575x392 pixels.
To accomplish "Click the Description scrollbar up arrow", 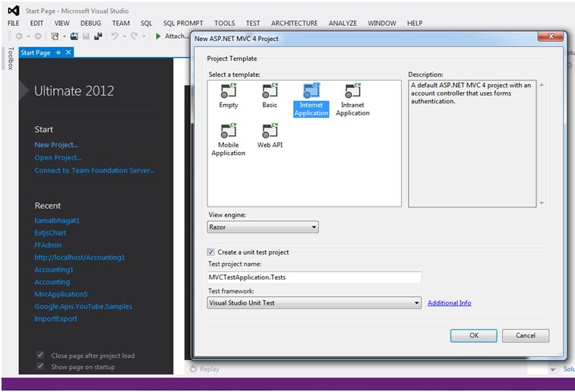I will coord(542,85).
